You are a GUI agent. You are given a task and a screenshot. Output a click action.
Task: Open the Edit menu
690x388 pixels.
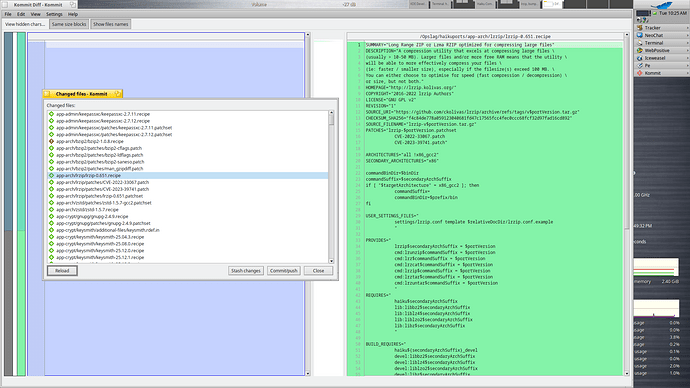point(21,14)
